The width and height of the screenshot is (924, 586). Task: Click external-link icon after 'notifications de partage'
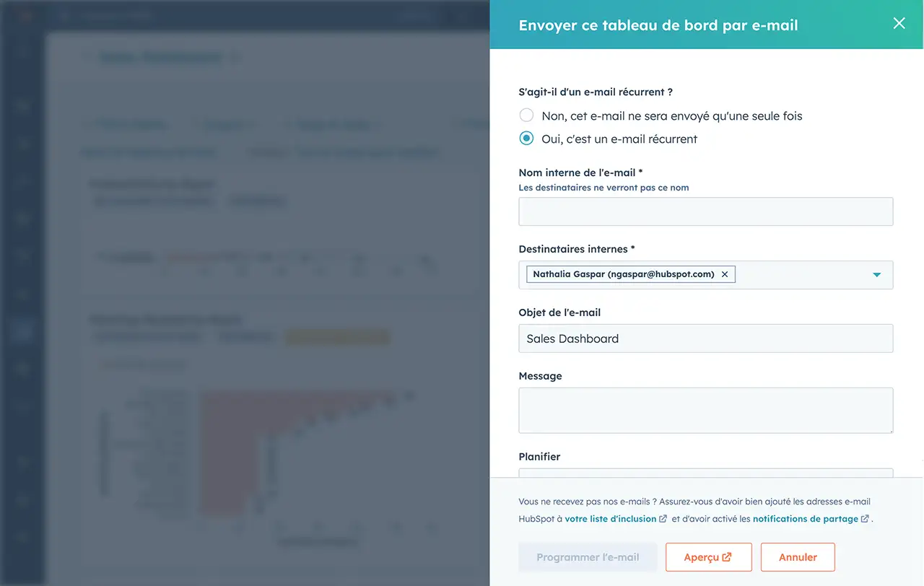865,519
